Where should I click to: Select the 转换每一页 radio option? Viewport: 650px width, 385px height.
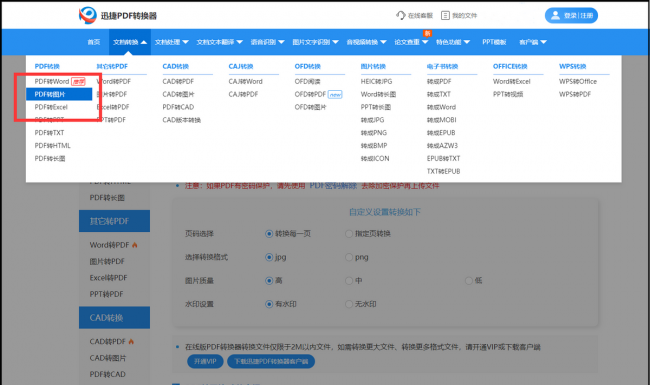click(x=269, y=234)
